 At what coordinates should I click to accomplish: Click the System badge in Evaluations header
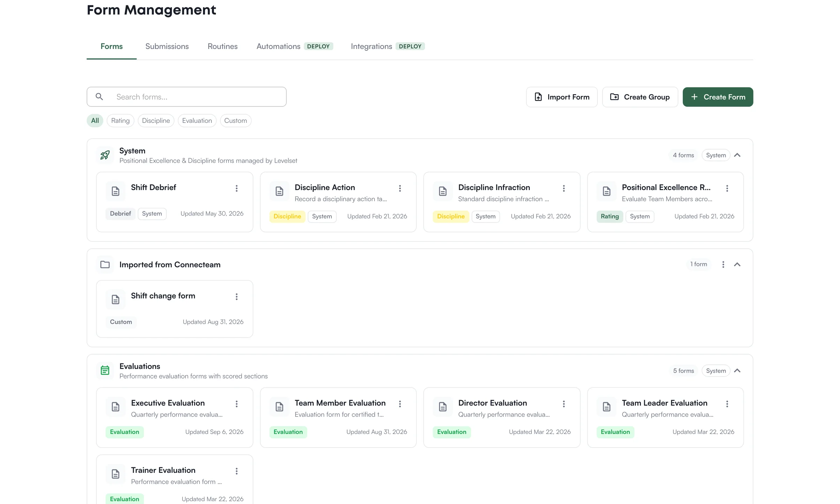pos(716,371)
